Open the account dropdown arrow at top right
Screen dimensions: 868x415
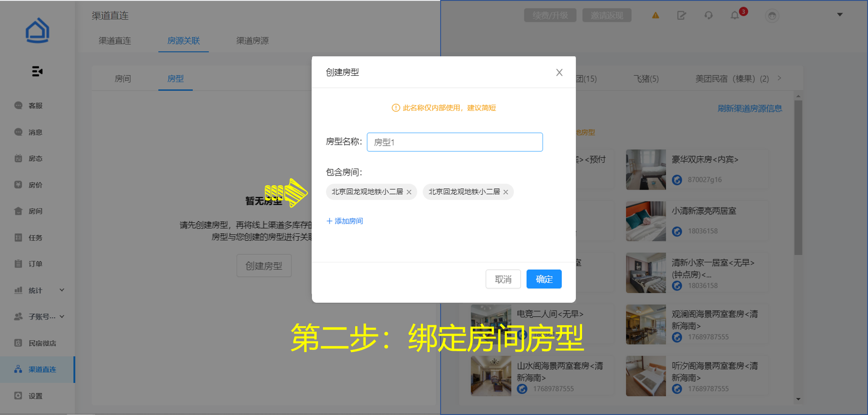pos(840,15)
